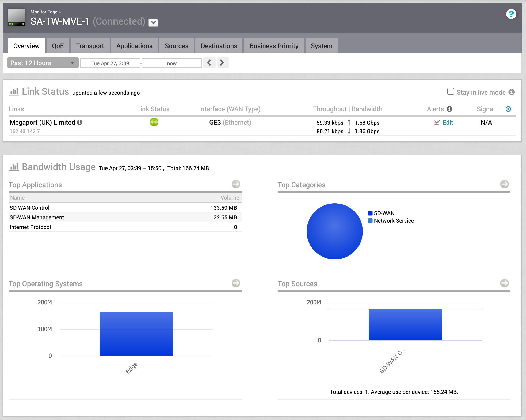
Task: Click the Top Applications arrow icon
Action: [x=236, y=184]
